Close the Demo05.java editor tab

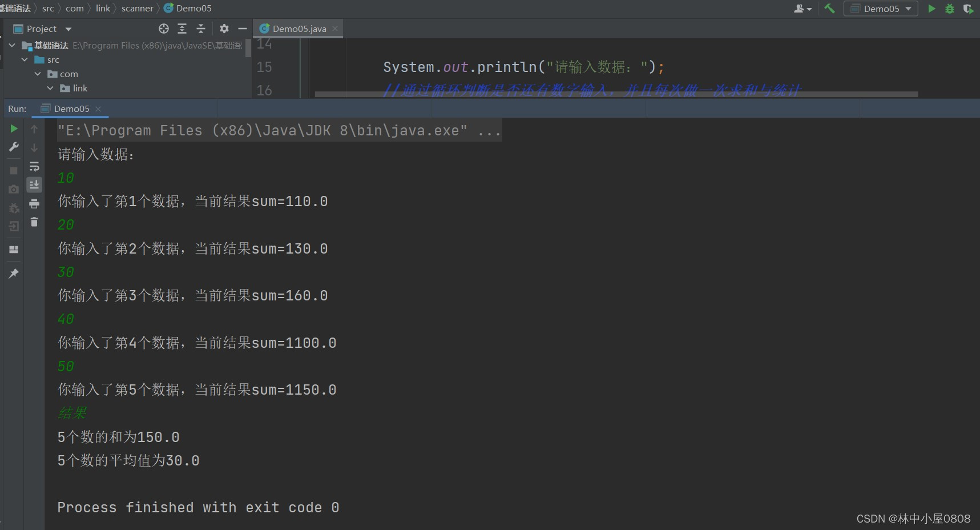(x=335, y=29)
